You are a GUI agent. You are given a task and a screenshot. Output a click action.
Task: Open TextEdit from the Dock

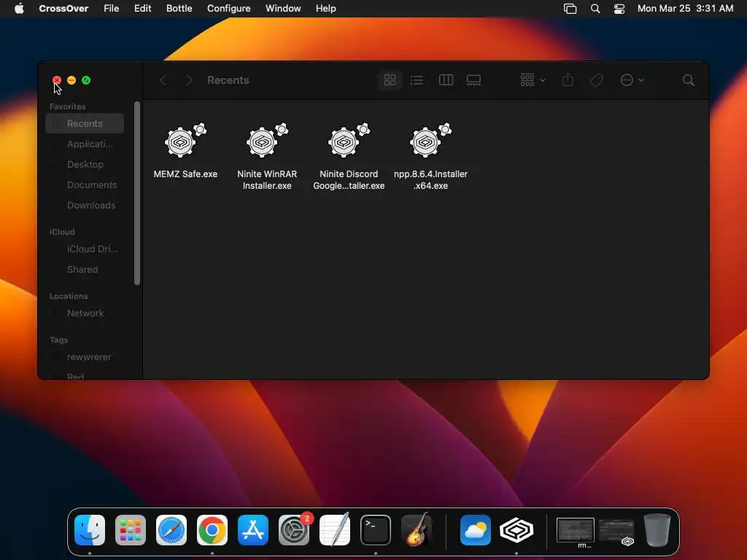pyautogui.click(x=335, y=530)
